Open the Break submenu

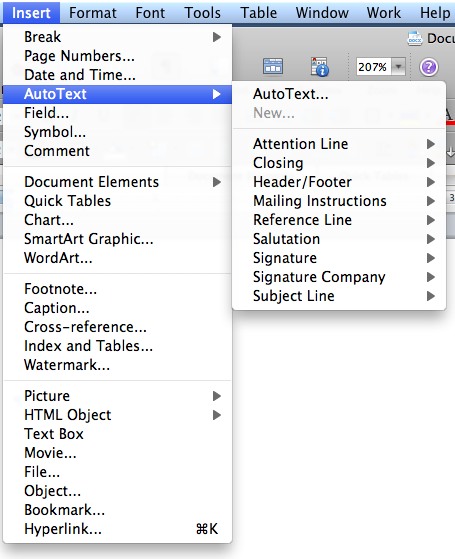click(118, 37)
